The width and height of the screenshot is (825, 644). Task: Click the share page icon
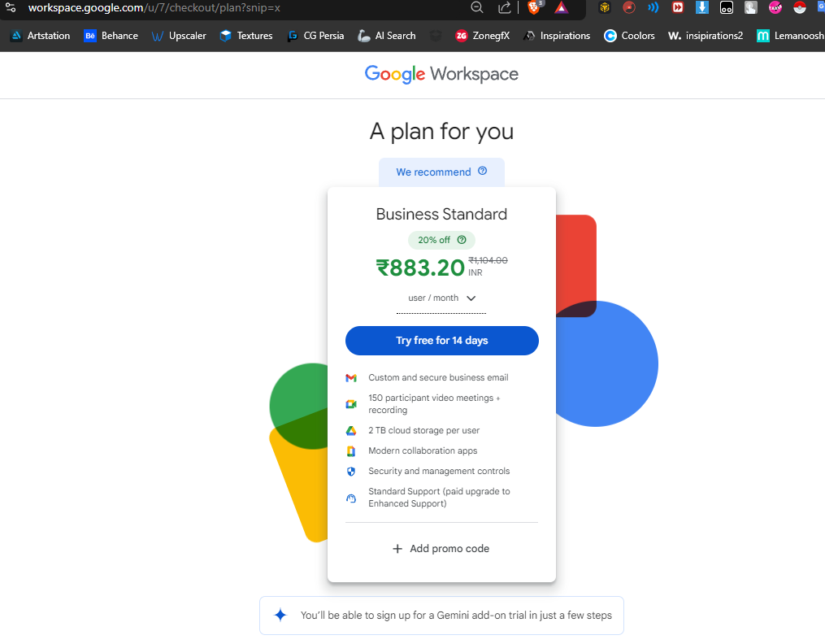coord(504,7)
